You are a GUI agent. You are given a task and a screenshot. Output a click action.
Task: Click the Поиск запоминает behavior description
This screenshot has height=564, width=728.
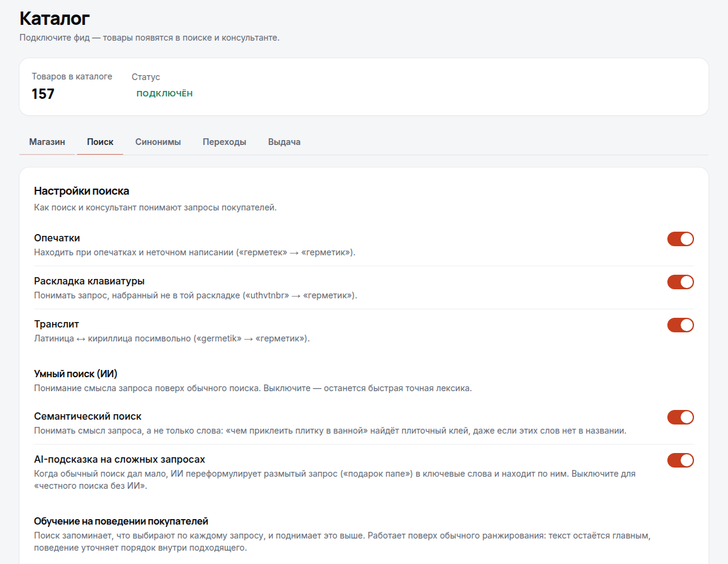343,542
